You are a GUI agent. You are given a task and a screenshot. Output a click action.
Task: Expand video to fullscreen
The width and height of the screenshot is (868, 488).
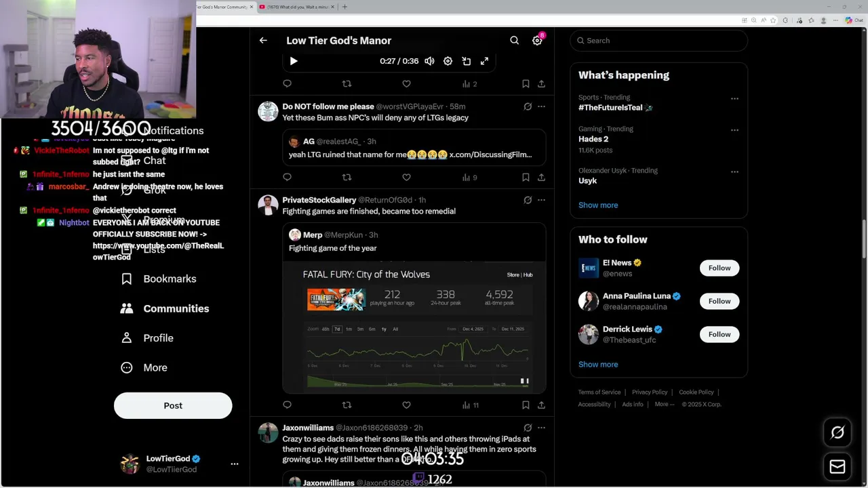484,61
